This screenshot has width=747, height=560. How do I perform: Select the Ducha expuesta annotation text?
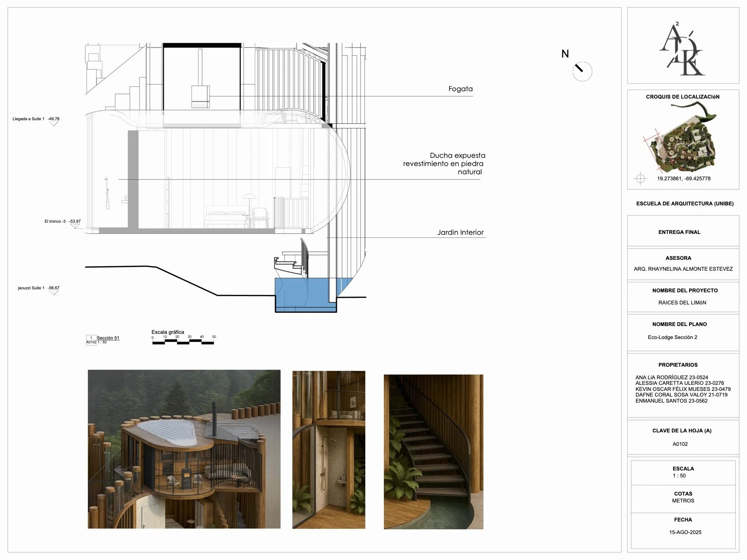[444, 163]
